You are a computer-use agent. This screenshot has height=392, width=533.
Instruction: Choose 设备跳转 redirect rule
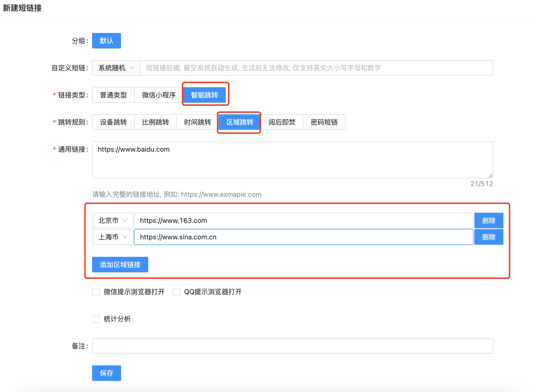[x=113, y=122]
